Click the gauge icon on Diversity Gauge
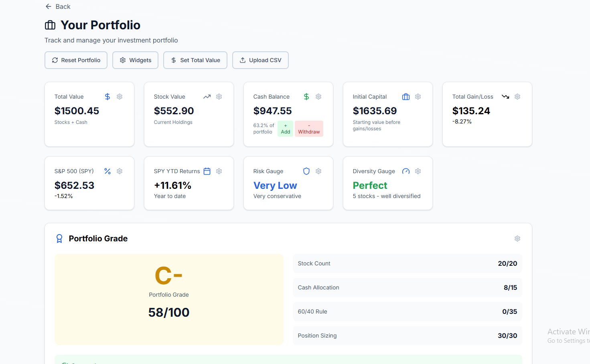This screenshot has height=364, width=590. tap(405, 171)
